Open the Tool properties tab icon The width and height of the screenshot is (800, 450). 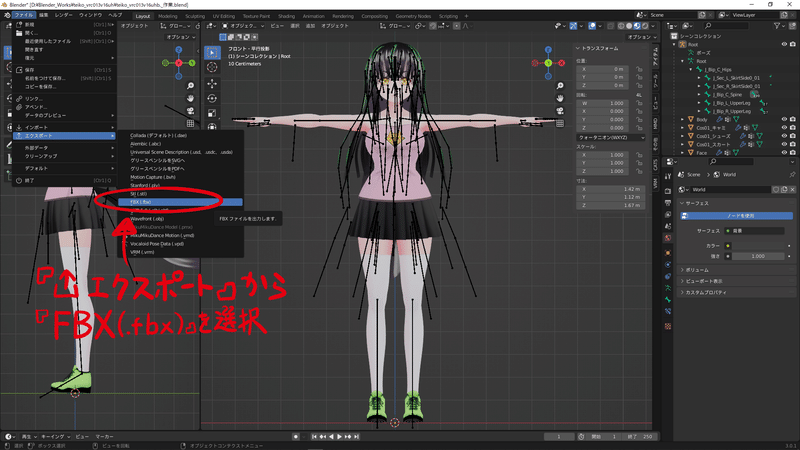click(x=668, y=176)
